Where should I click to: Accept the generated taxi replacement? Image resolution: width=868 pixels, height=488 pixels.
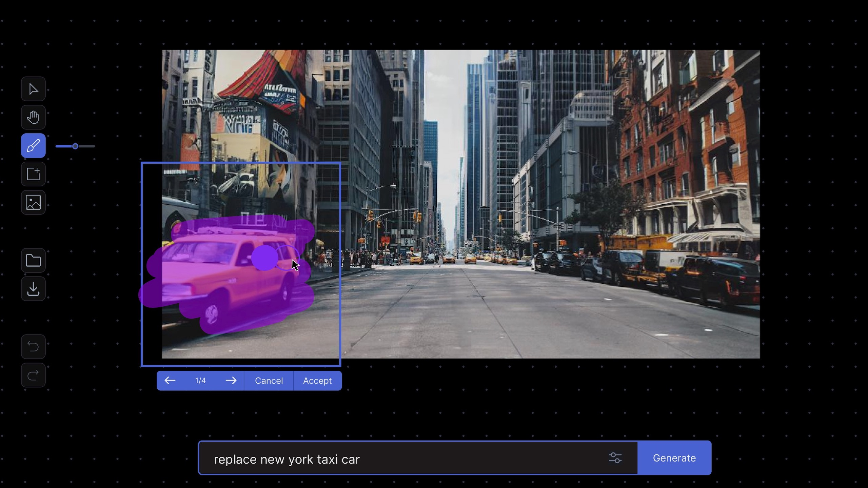tap(317, 380)
